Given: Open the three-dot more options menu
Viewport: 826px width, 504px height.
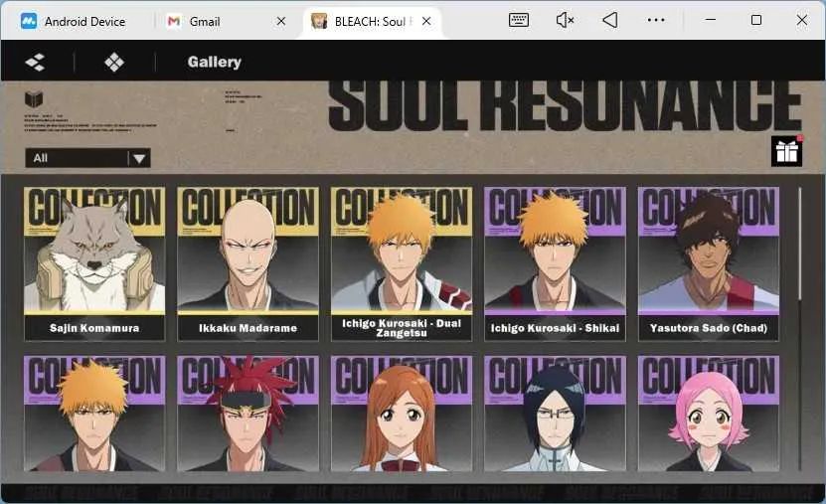Looking at the screenshot, I should point(656,20).
